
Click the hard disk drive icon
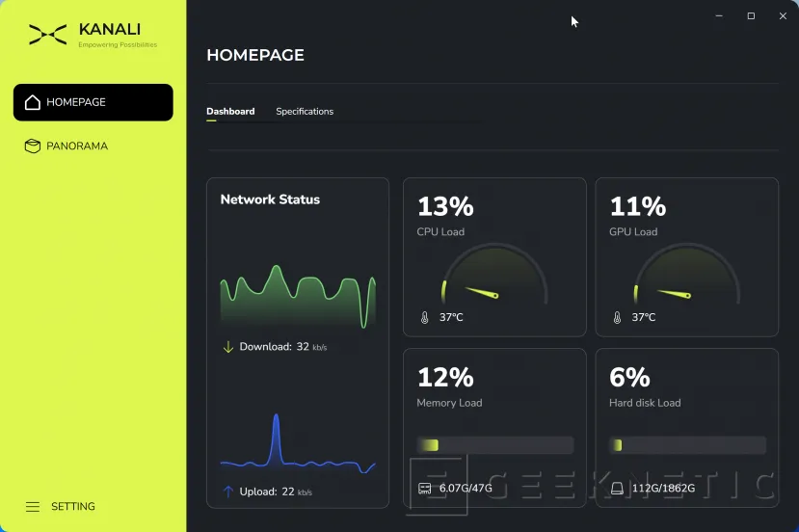[x=618, y=489]
